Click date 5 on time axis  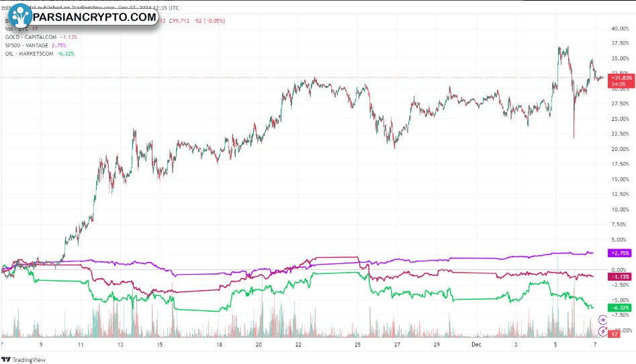tap(555, 345)
